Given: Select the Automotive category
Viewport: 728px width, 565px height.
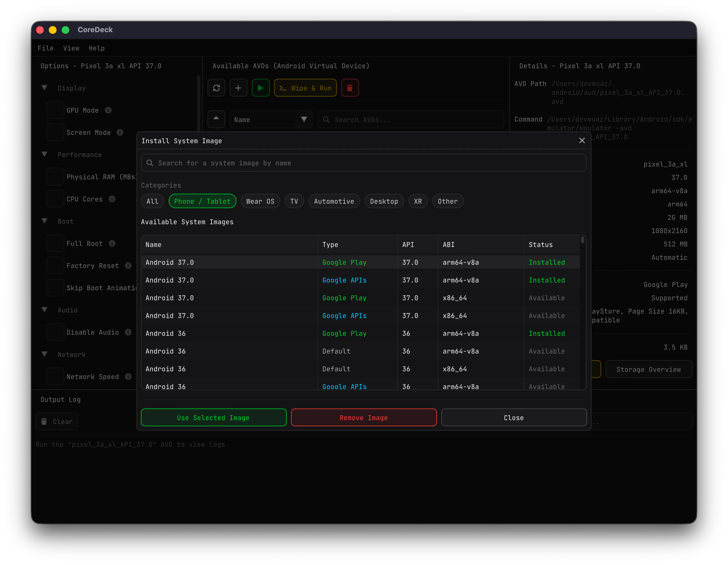Looking at the screenshot, I should click(334, 201).
